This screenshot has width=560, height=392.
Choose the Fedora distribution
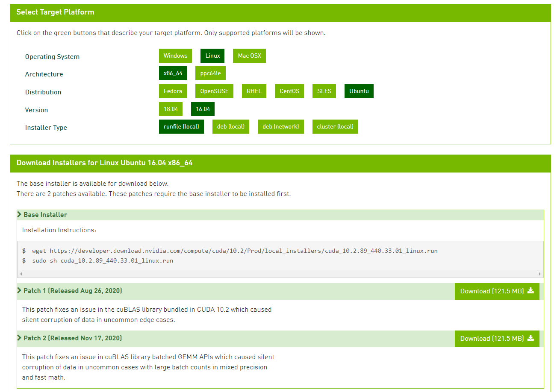pos(173,91)
